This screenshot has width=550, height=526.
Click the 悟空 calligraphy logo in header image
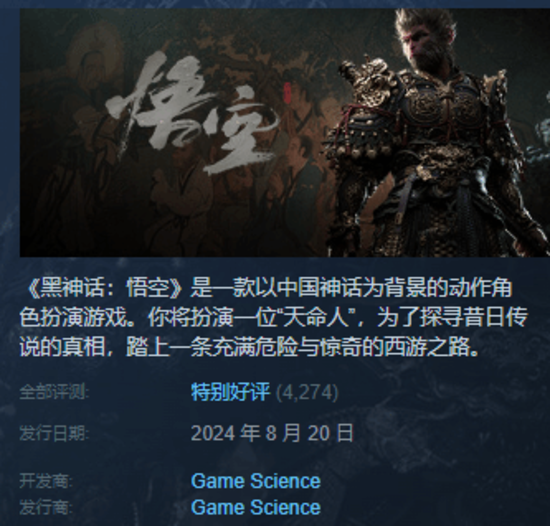click(193, 116)
